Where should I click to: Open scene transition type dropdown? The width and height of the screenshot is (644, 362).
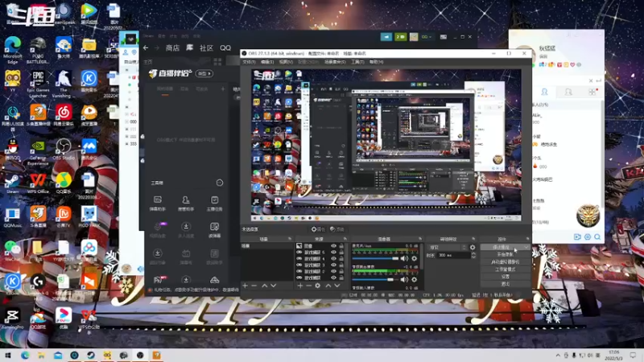click(448, 248)
